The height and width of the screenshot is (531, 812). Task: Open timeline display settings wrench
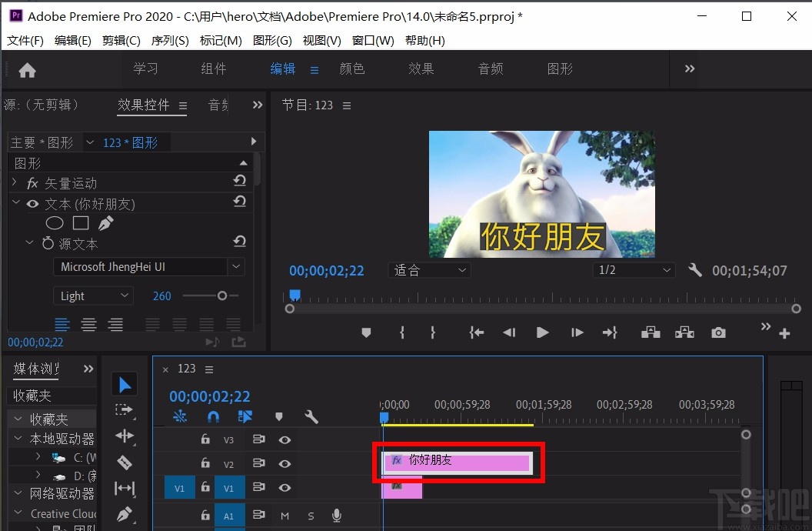[311, 416]
